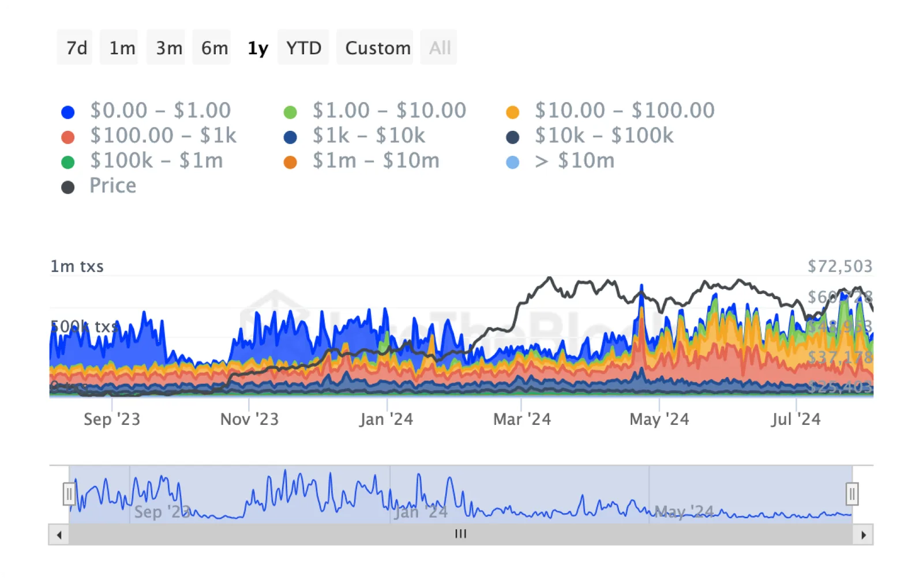Image resolution: width=923 pixels, height=588 pixels.
Task: Click the Sep '23 axis label
Action: (x=112, y=420)
